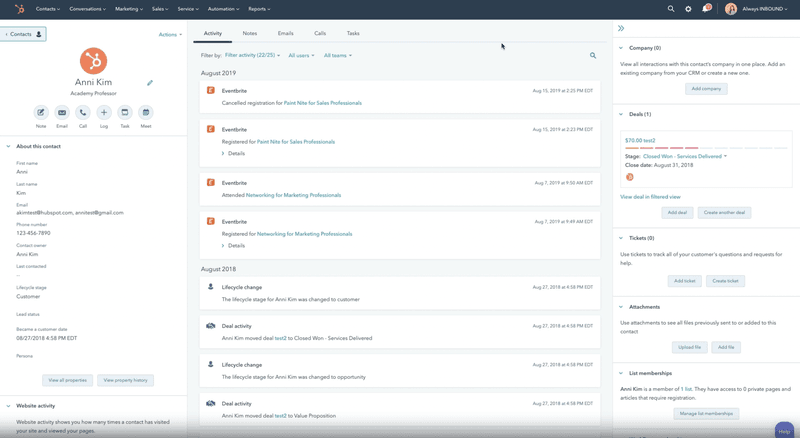
Task: Open Filter activity (22/25) dropdown
Action: [x=253, y=55]
